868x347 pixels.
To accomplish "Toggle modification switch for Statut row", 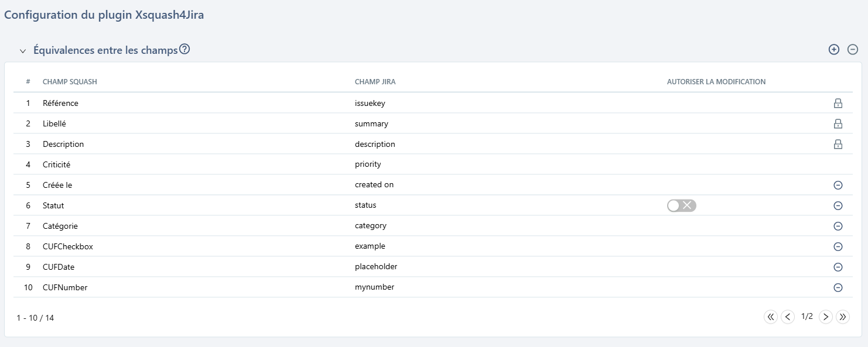I will [x=682, y=205].
